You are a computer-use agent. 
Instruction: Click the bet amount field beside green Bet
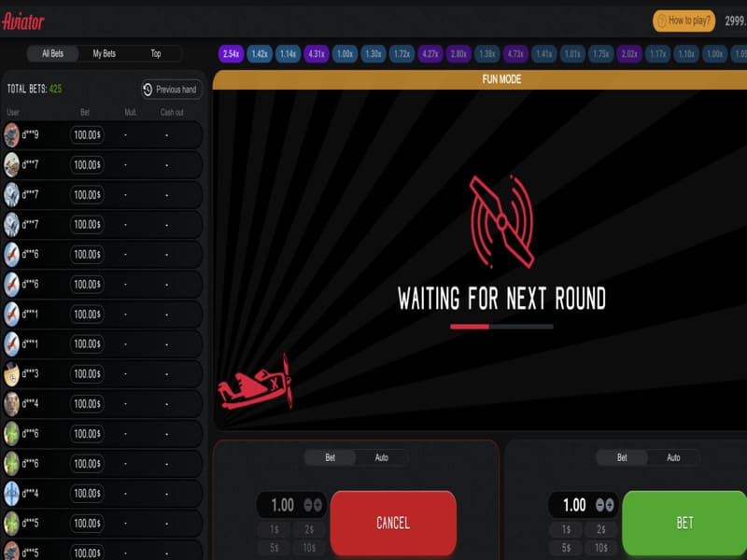pyautogui.click(x=575, y=505)
